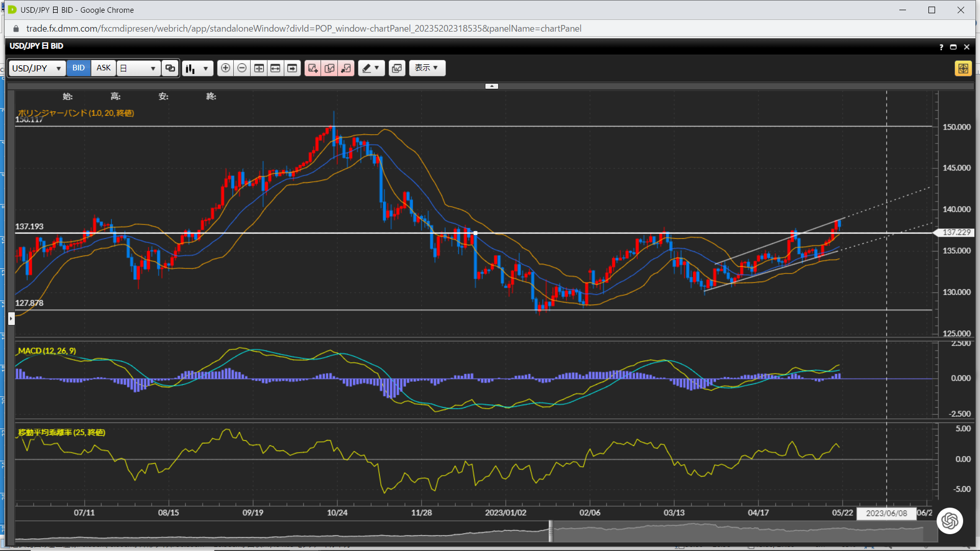Click the chart compare arrow icon
980x551 pixels.
point(346,68)
